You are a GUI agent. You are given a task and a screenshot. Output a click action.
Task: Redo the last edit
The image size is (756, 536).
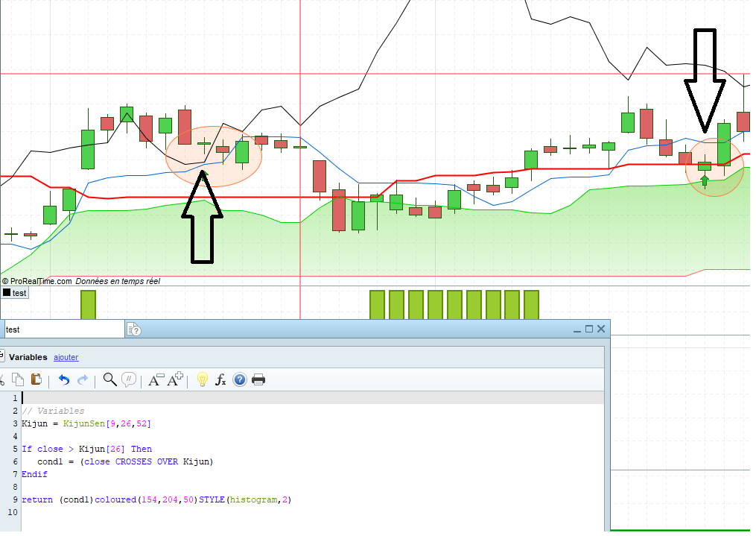[x=83, y=380]
